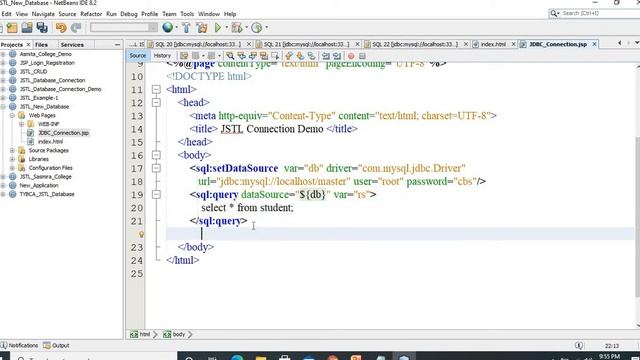Collapse the html code fold on line 11

coord(156,89)
